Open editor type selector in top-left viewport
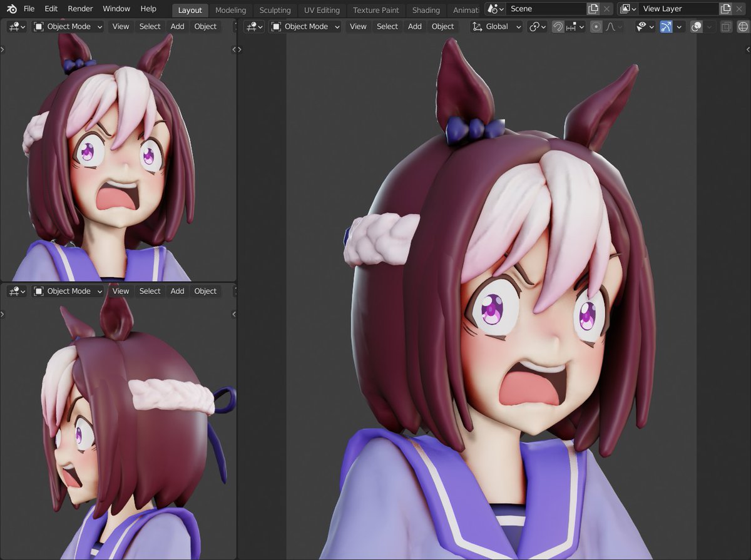The height and width of the screenshot is (560, 751). coord(16,26)
